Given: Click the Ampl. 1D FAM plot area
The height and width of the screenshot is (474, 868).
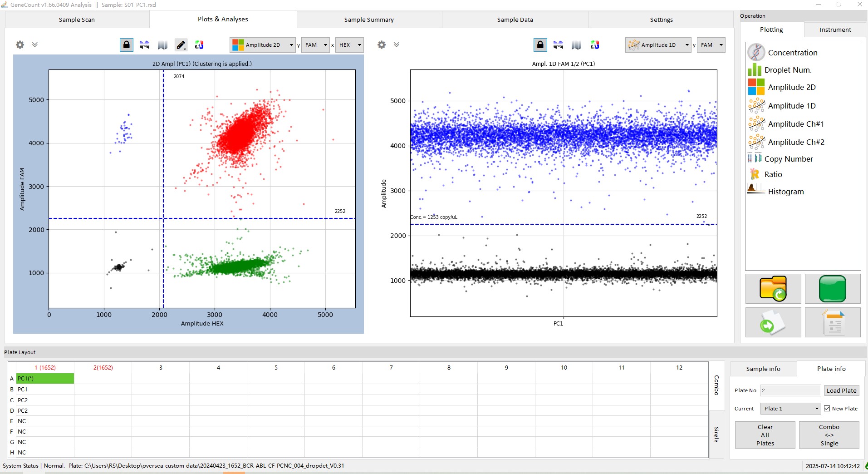Looking at the screenshot, I should [x=564, y=193].
